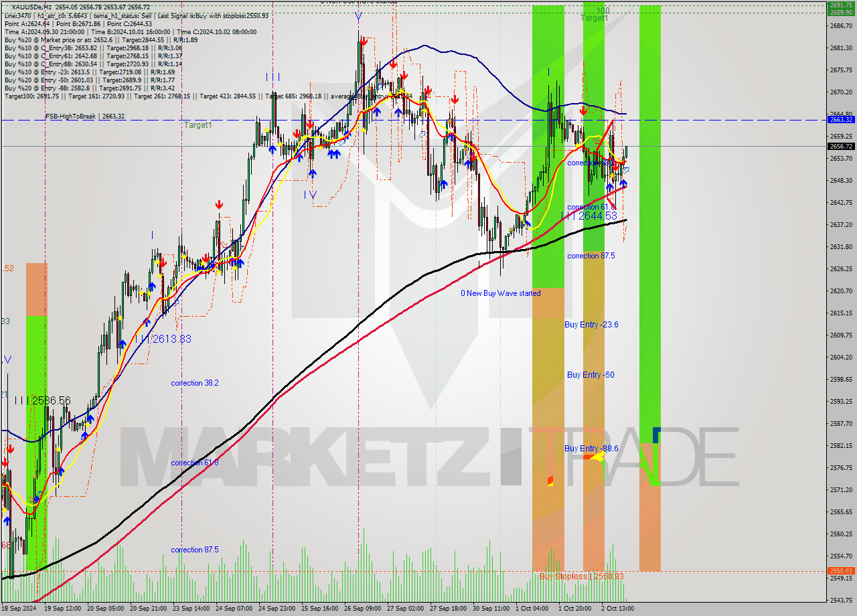Click the '1 Oct 04:00' time label
This screenshot has height=616, width=857.
click(x=533, y=609)
